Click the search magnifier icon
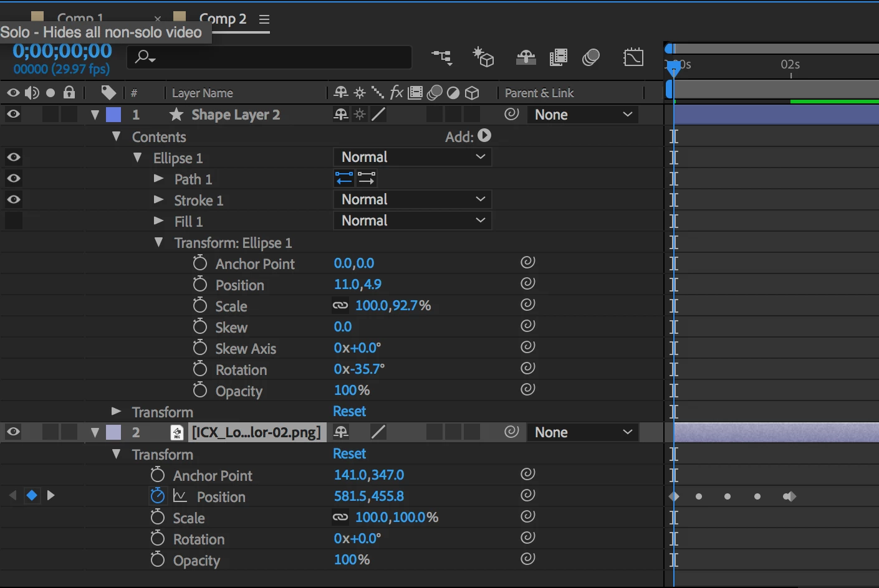Screen dimensions: 879x588 (145, 57)
